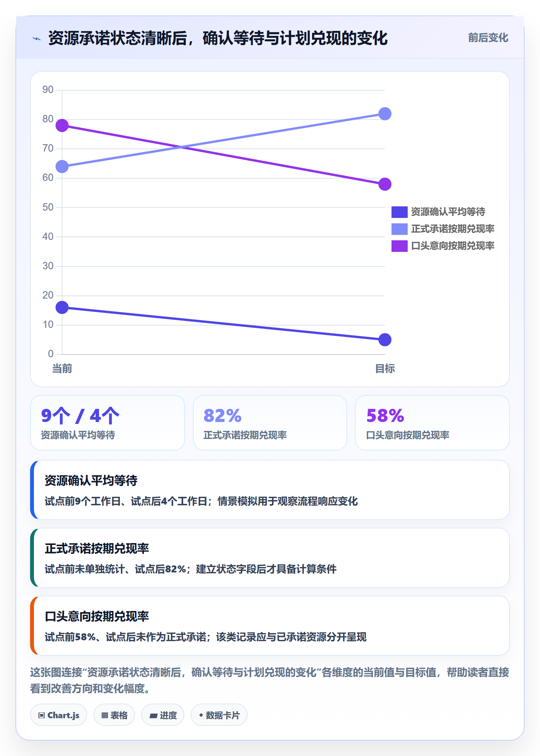Click the 90 y-axis tick label
The height and width of the screenshot is (756, 540).
48,90
